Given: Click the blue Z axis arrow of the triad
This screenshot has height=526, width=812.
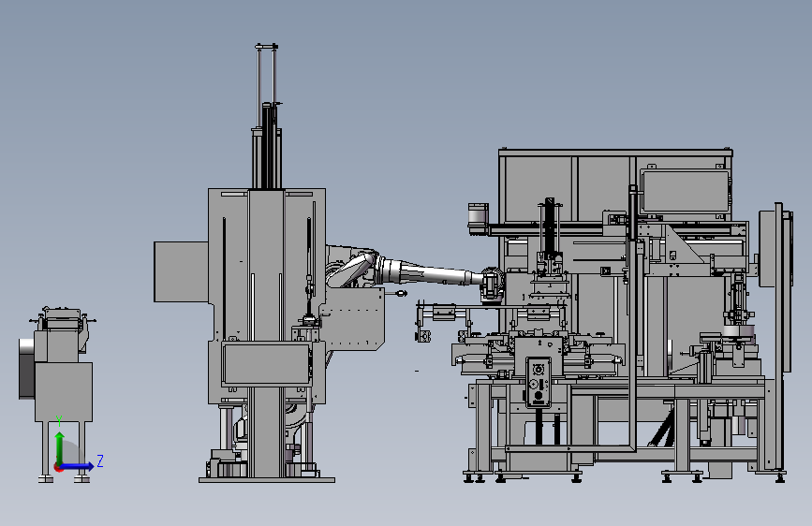Looking at the screenshot, I should coord(77,466).
